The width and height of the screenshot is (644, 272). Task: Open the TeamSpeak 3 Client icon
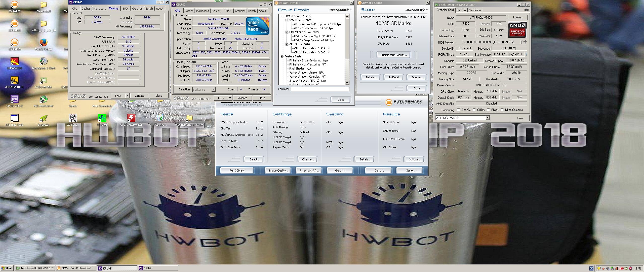(x=44, y=61)
